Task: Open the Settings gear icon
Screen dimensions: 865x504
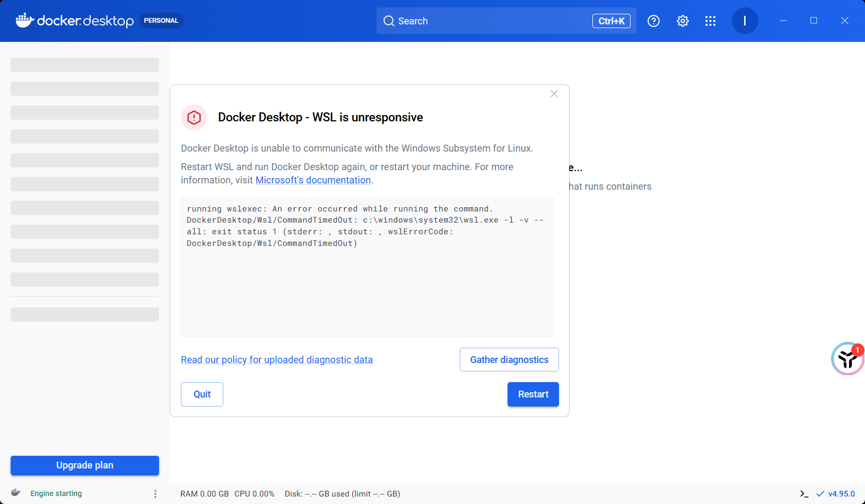Action: pyautogui.click(x=683, y=21)
